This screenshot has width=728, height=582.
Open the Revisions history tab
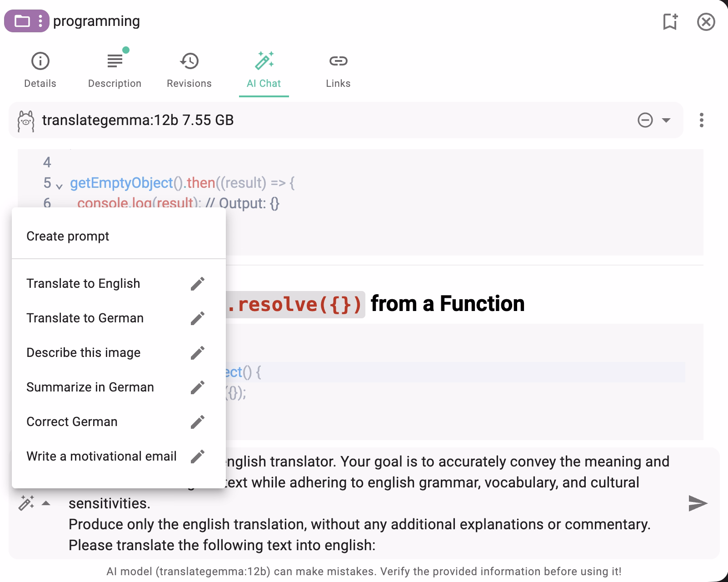pos(189,70)
